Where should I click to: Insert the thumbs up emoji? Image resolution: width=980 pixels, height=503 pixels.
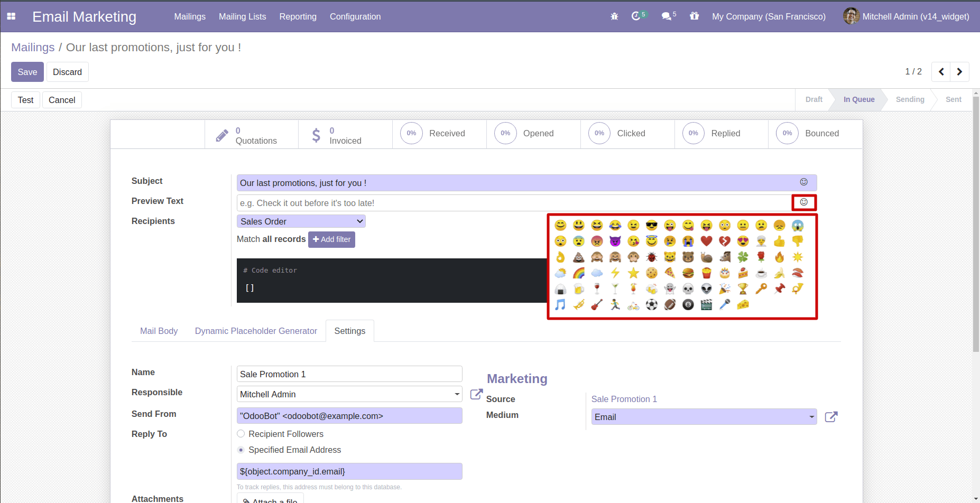pos(780,241)
